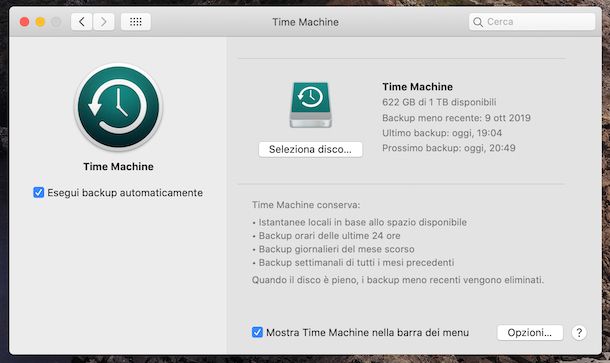Image resolution: width=610 pixels, height=363 pixels.
Task: Open the Opzioni... settings
Action: tap(529, 333)
